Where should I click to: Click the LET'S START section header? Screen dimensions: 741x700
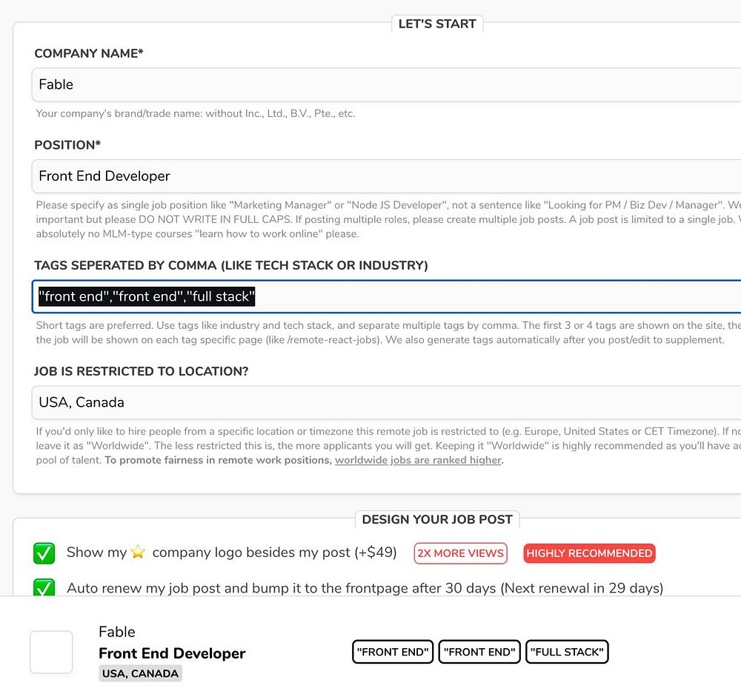coord(437,24)
